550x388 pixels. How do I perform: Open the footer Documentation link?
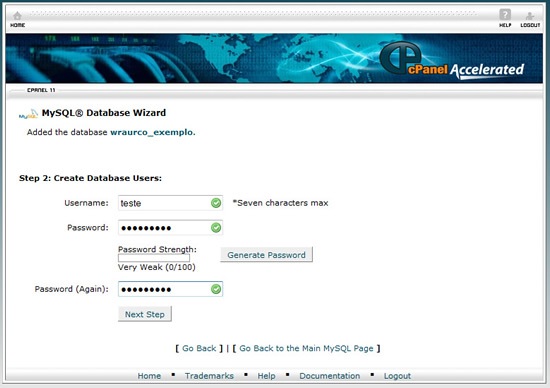coord(329,376)
